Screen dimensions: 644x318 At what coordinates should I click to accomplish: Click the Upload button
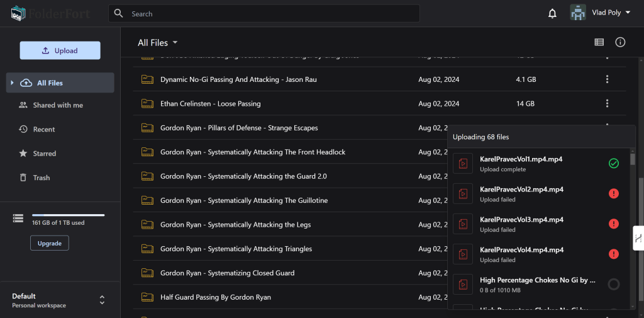coord(60,50)
